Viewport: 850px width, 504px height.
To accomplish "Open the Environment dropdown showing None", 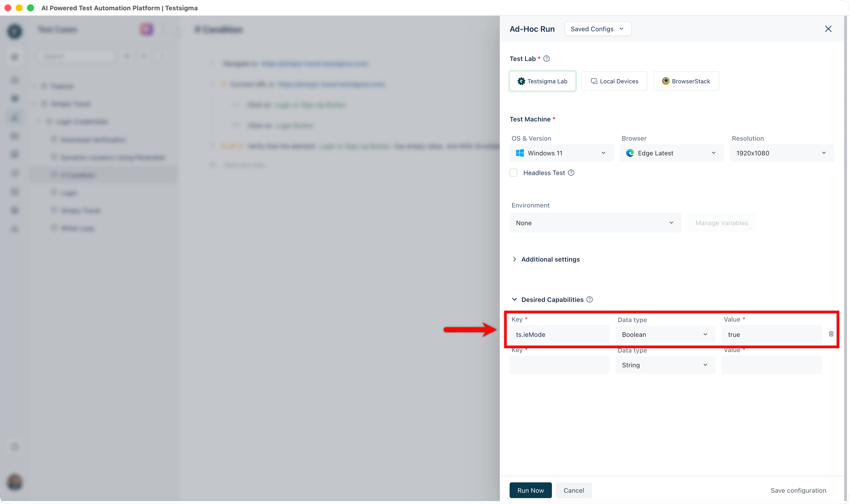I will click(595, 223).
